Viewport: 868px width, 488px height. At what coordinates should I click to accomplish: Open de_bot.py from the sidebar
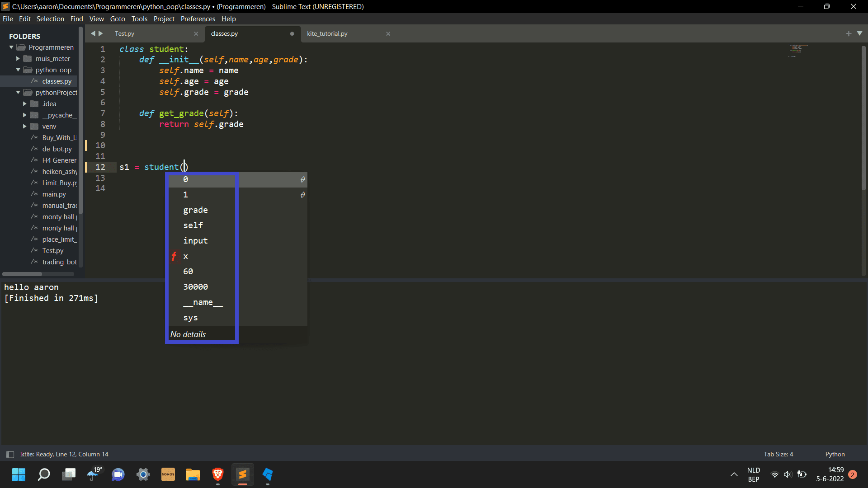point(39,149)
